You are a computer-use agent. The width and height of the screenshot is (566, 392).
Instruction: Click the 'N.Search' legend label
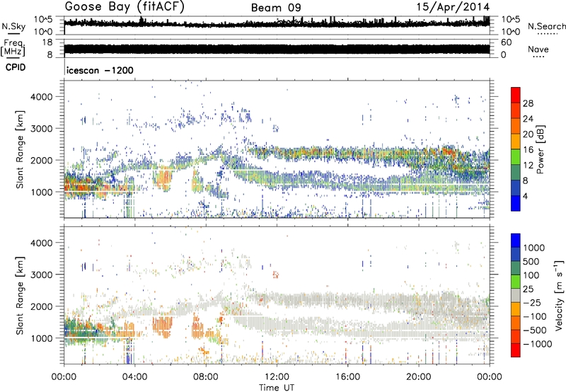pos(546,26)
